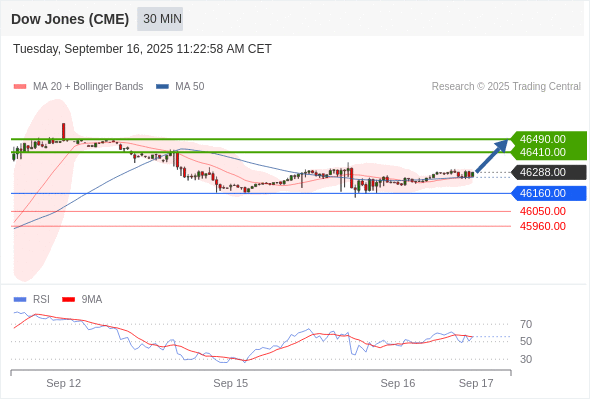Click the red 45960.00 support label
Viewport: 590px width, 400px height.
click(543, 226)
